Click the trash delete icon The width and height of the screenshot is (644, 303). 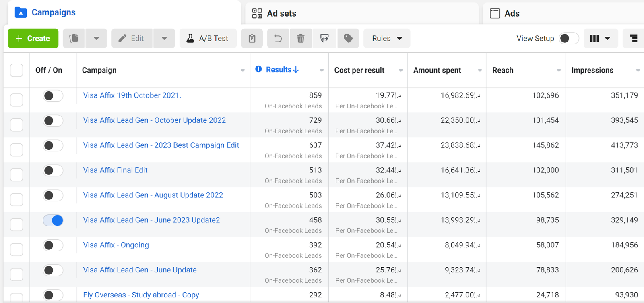click(x=301, y=38)
